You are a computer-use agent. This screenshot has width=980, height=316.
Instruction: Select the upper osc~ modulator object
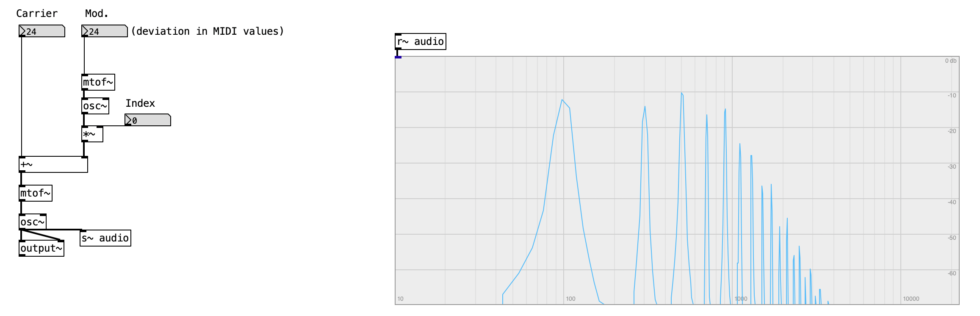point(95,106)
